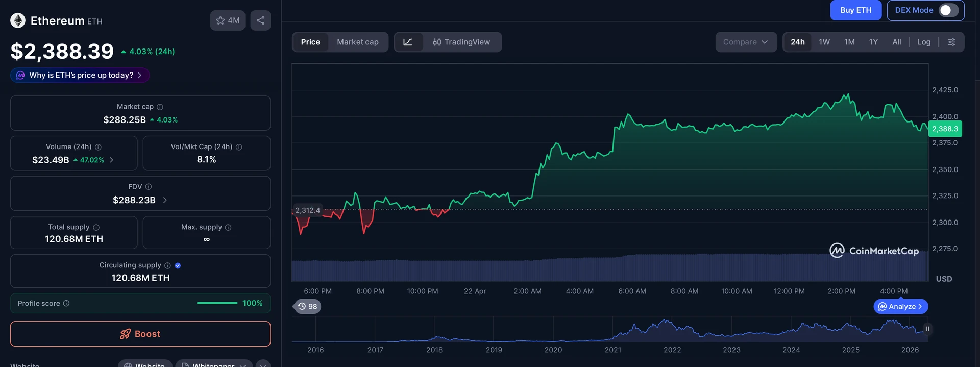Select All time range
The width and height of the screenshot is (980, 367).
tap(896, 42)
